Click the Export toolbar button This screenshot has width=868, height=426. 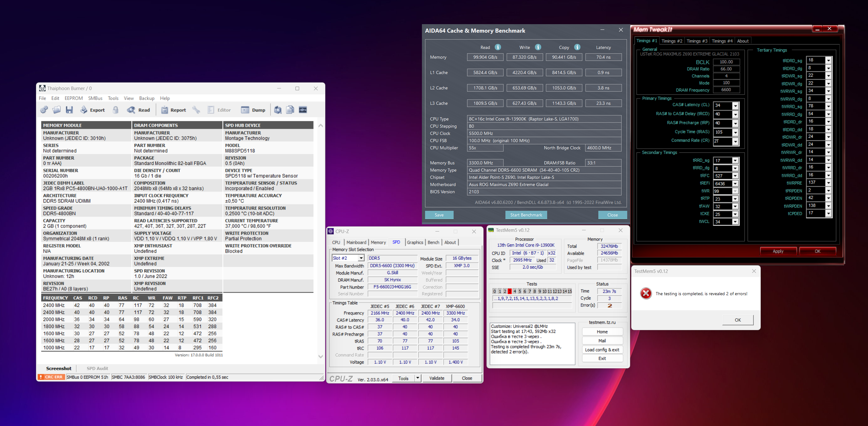pyautogui.click(x=93, y=110)
